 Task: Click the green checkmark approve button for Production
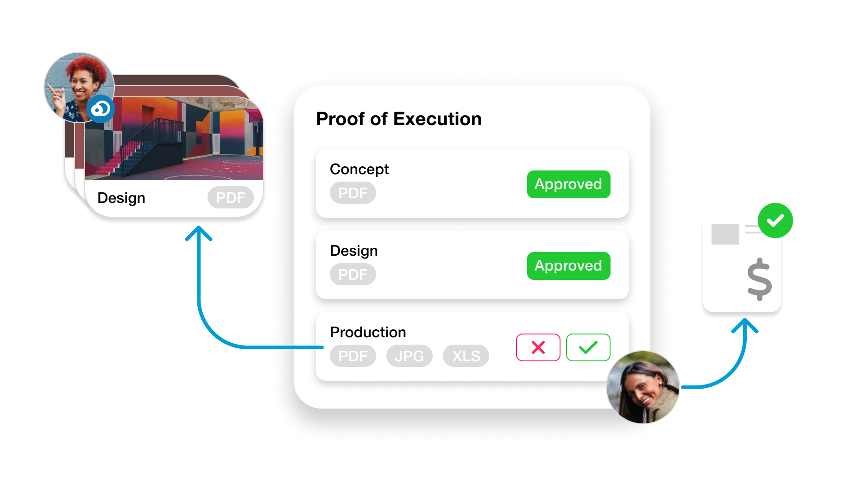[x=588, y=347]
